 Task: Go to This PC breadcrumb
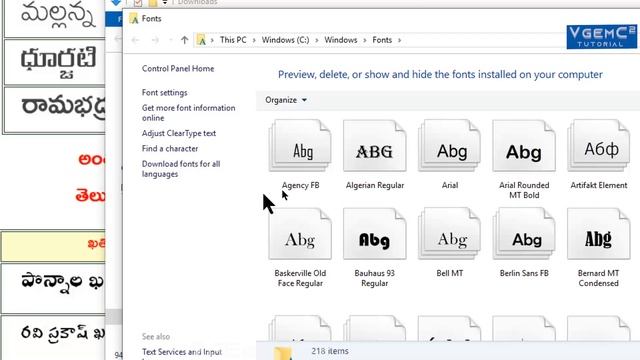pyautogui.click(x=233, y=40)
